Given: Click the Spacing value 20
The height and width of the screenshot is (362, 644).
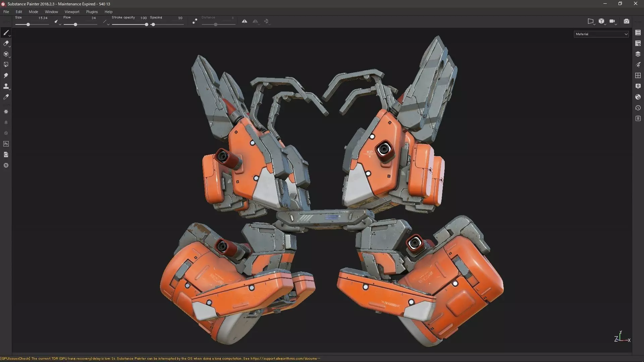Looking at the screenshot, I should tap(180, 18).
